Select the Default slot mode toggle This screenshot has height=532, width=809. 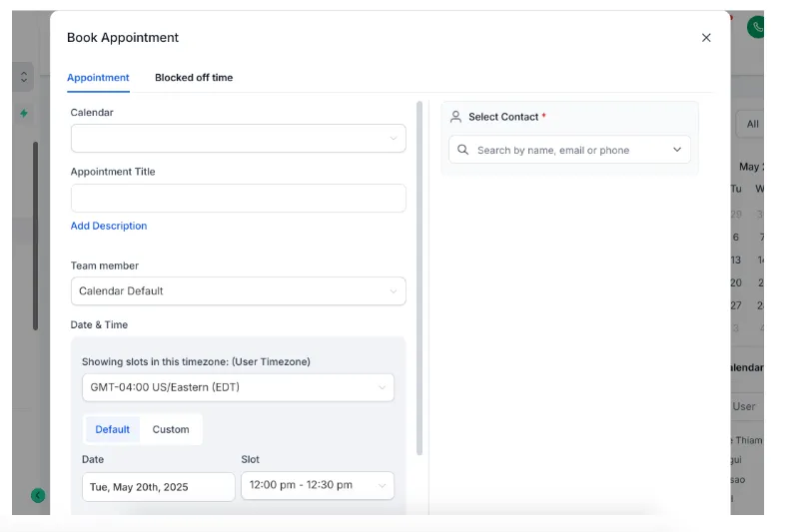click(113, 429)
